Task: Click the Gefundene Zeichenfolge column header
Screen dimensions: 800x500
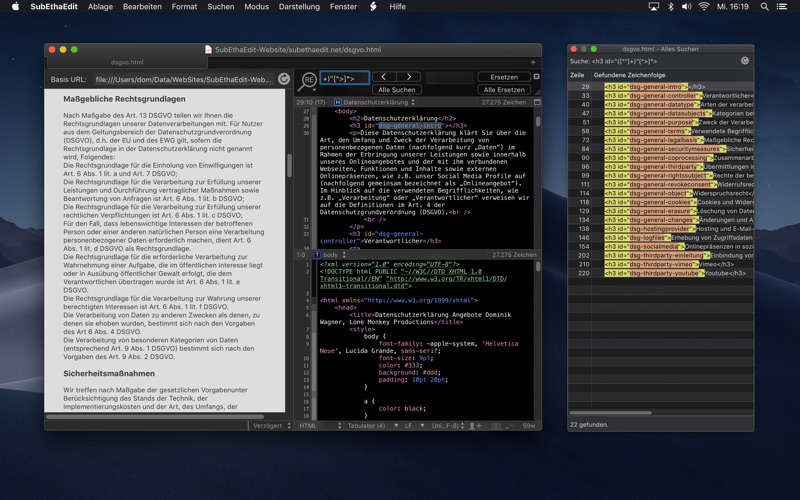Action: (672, 75)
